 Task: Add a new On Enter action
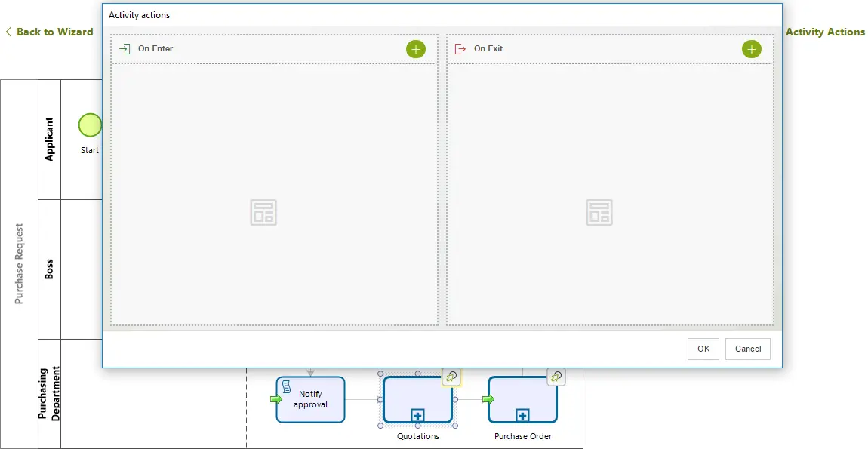tap(416, 49)
